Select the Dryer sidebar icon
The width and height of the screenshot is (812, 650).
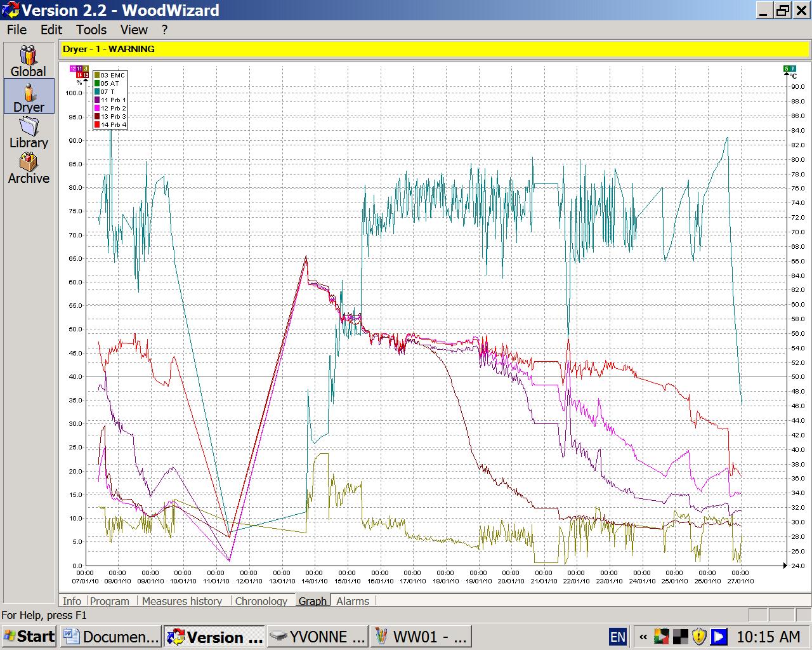coord(29,96)
